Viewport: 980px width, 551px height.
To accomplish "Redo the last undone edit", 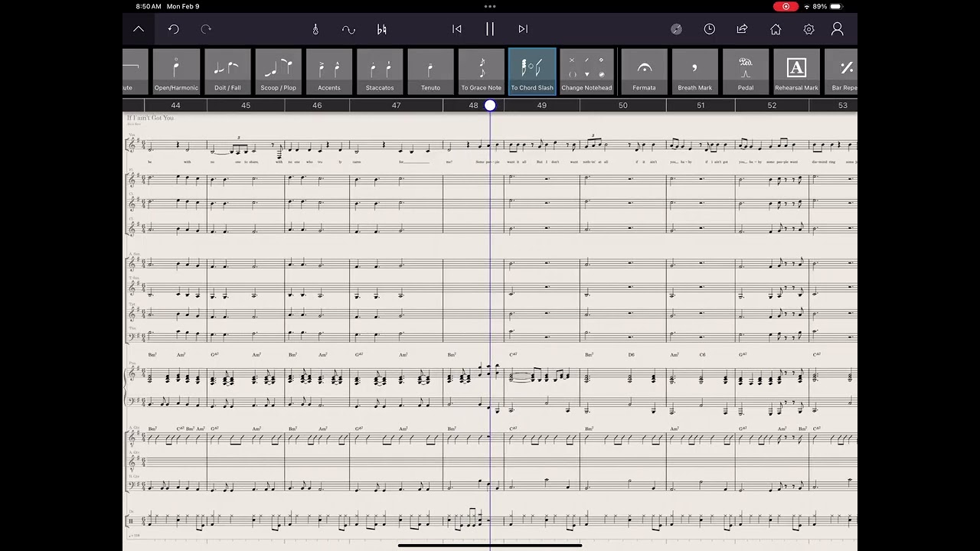I will click(x=206, y=29).
